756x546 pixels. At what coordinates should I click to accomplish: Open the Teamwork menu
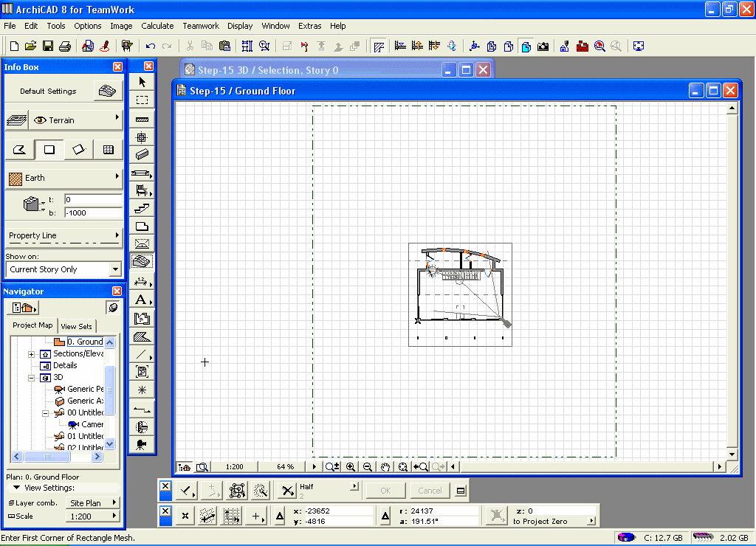click(x=201, y=26)
